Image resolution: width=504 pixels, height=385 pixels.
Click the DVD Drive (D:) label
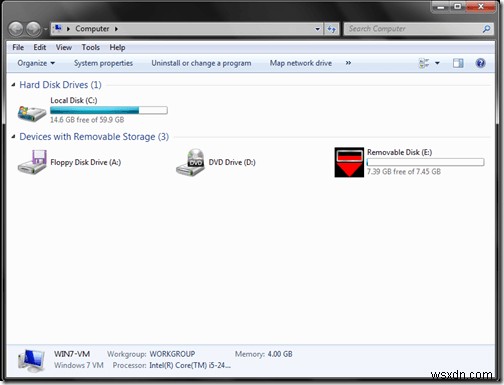pos(232,162)
